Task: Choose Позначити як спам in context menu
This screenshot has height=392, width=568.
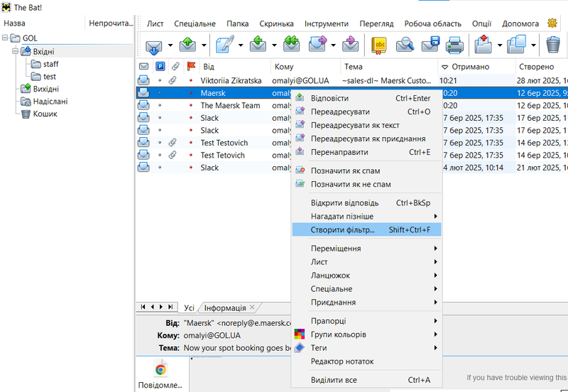Action: tap(345, 171)
